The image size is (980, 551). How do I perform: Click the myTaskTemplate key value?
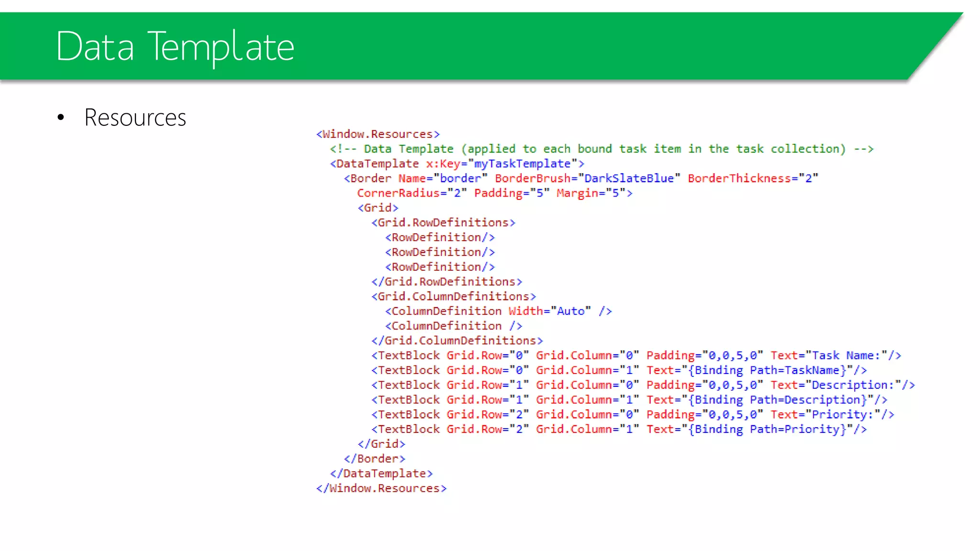(522, 164)
